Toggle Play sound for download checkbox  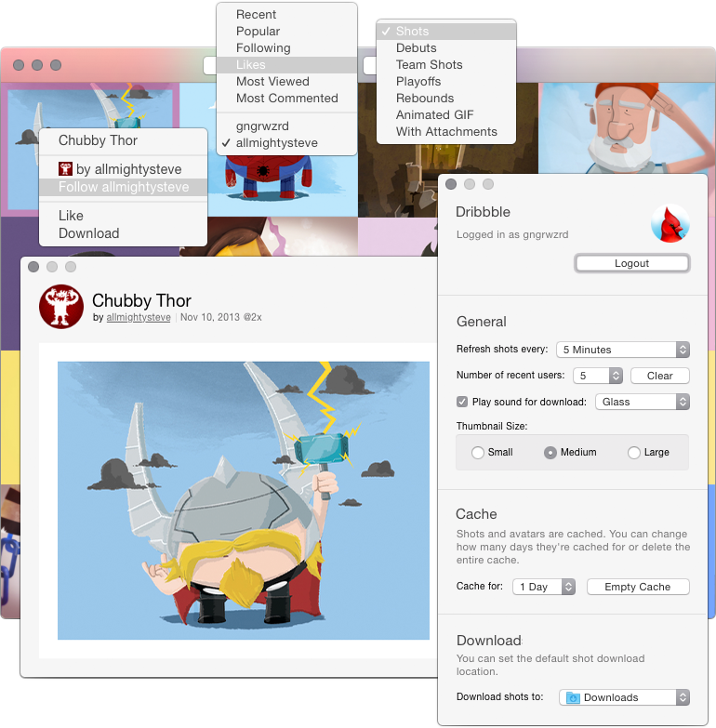coord(462,402)
